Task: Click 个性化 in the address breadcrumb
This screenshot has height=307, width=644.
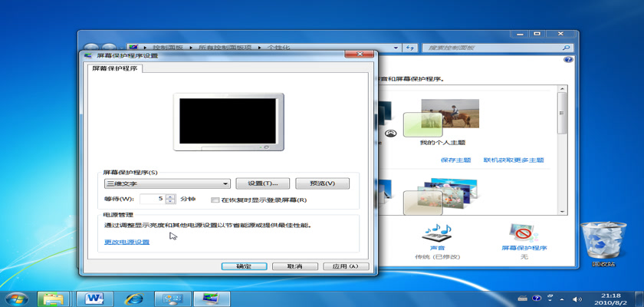Action: [281, 48]
